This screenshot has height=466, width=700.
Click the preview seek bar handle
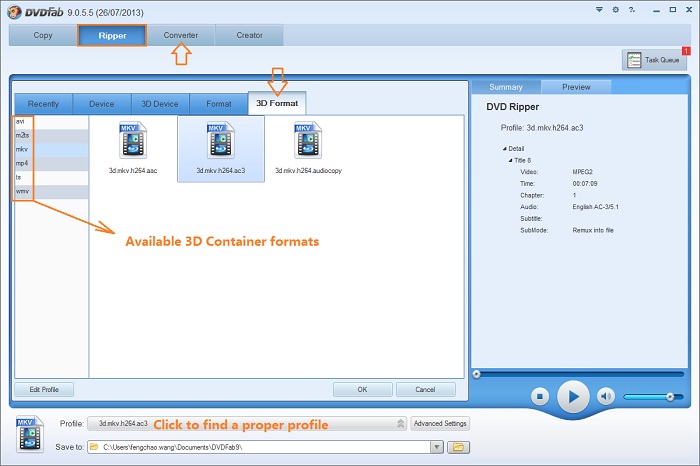(x=477, y=374)
